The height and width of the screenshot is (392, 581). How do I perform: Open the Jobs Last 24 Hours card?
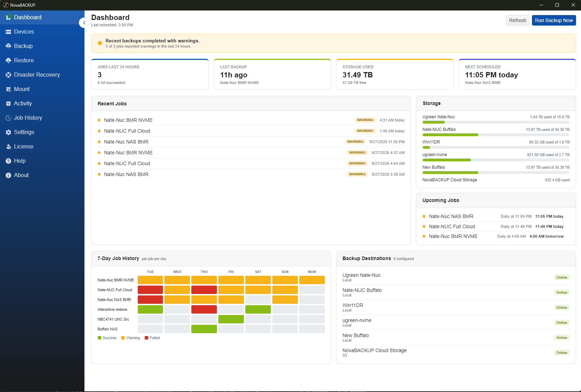pos(150,75)
